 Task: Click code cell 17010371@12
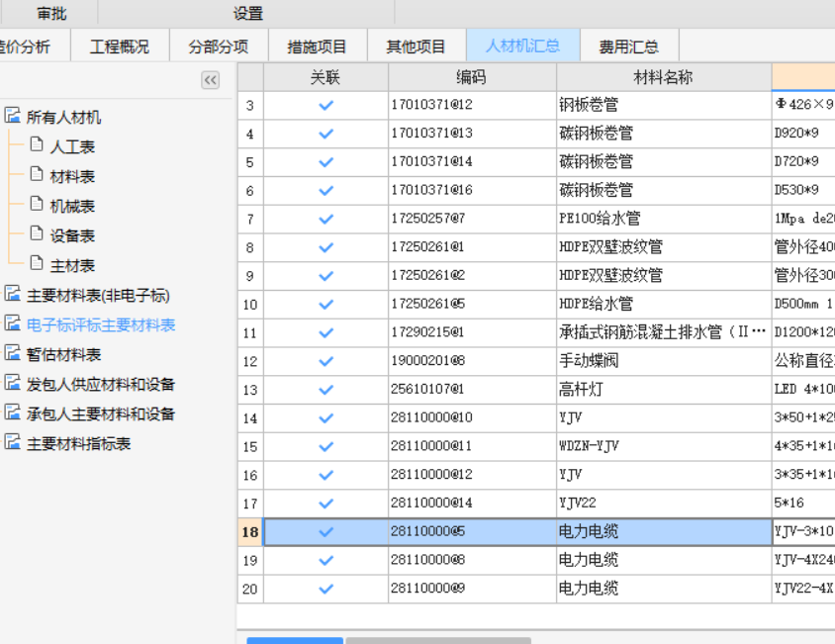(x=472, y=105)
